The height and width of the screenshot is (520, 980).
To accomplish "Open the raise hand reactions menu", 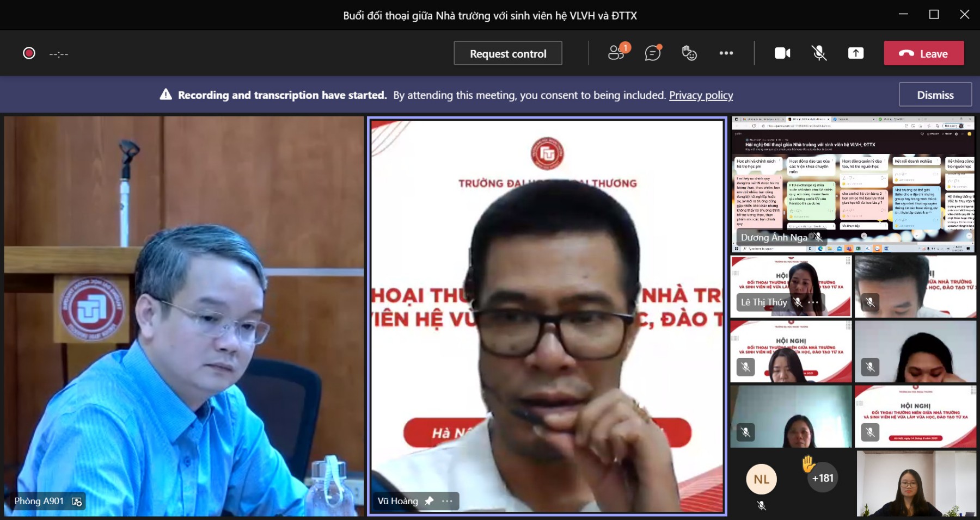I will point(689,53).
